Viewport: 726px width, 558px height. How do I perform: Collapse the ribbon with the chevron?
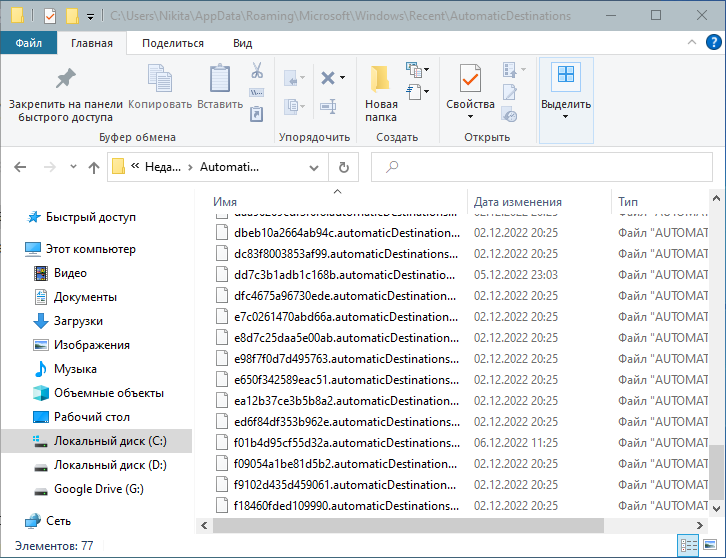point(692,43)
